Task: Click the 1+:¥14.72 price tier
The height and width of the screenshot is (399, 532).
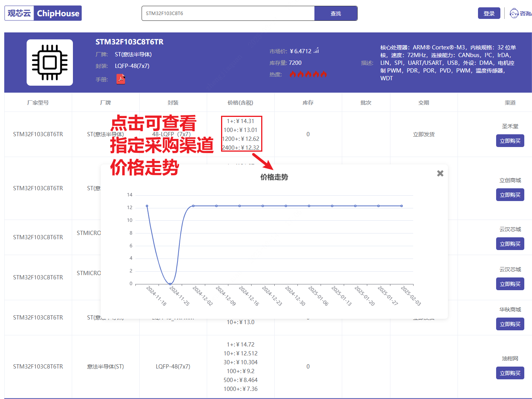Action: (240, 345)
